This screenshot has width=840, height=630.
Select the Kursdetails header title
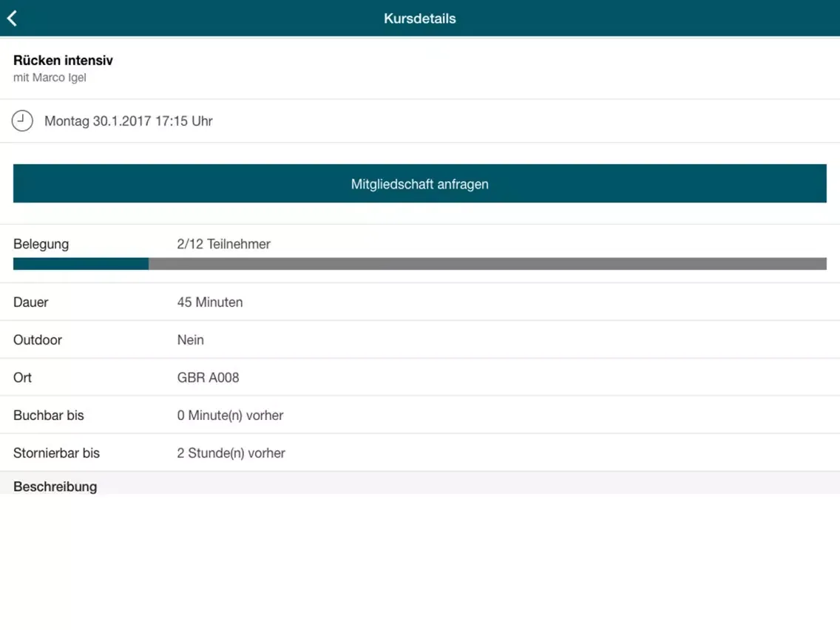(419, 18)
